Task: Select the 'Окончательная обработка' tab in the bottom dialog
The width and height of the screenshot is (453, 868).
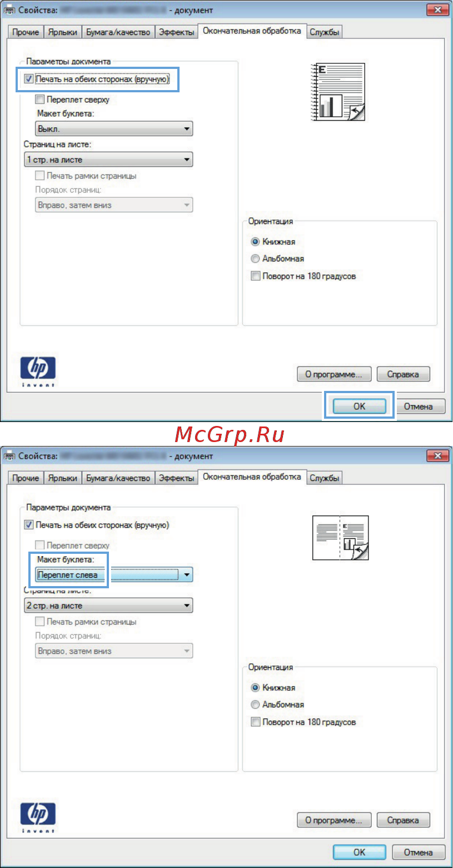Action: pyautogui.click(x=252, y=477)
